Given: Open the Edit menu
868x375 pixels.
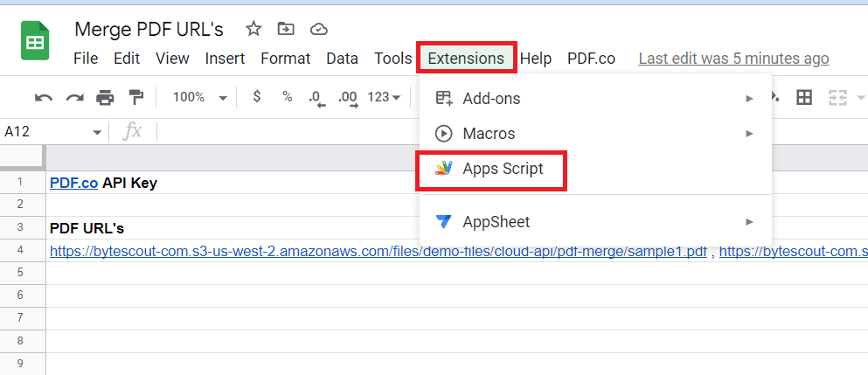Looking at the screenshot, I should point(127,59).
